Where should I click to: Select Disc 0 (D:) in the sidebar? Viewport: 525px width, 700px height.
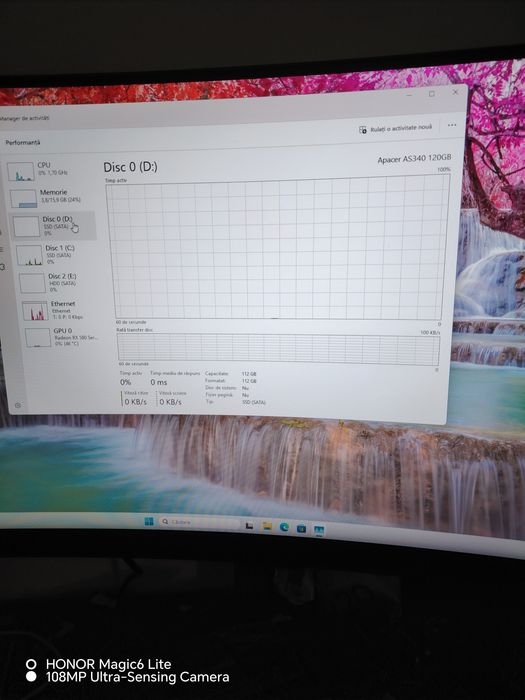pyautogui.click(x=53, y=226)
